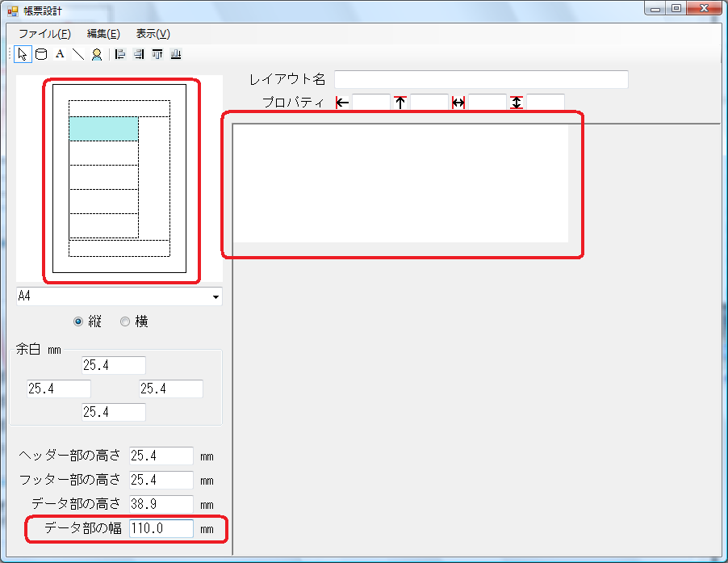Click the ヘッダー部の高さ input field

point(161,456)
